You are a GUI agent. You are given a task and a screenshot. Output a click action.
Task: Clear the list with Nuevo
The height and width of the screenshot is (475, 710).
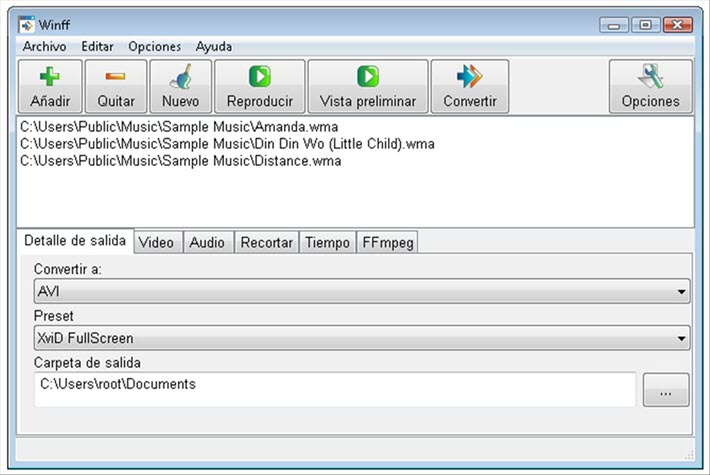pos(181,86)
